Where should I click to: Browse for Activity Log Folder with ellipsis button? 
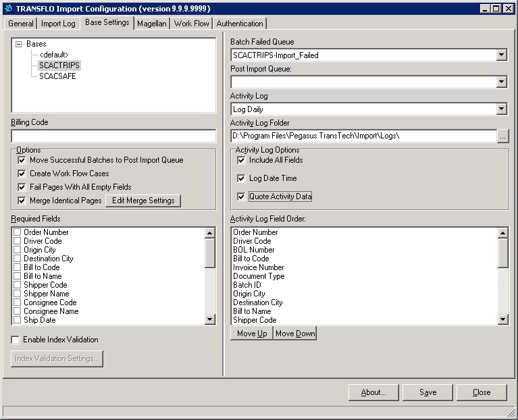[502, 136]
